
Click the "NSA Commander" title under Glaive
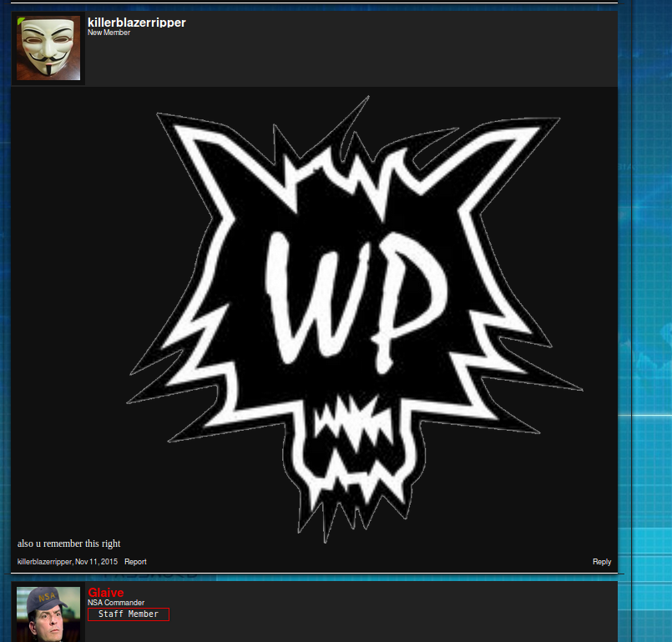pos(116,603)
